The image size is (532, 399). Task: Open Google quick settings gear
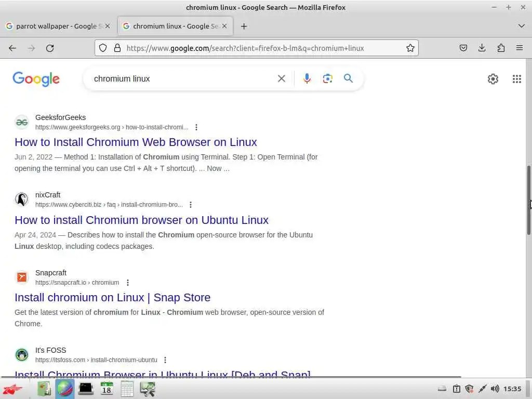pos(493,79)
